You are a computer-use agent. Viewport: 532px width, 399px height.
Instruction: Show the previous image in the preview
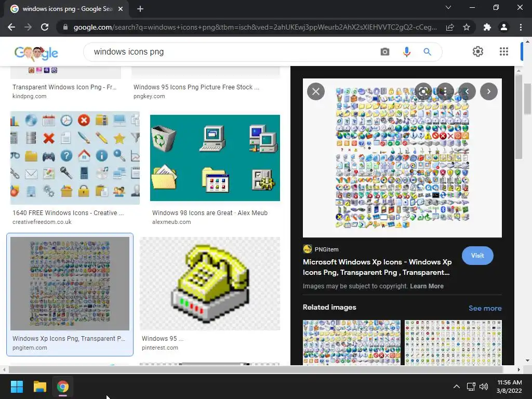point(467,91)
